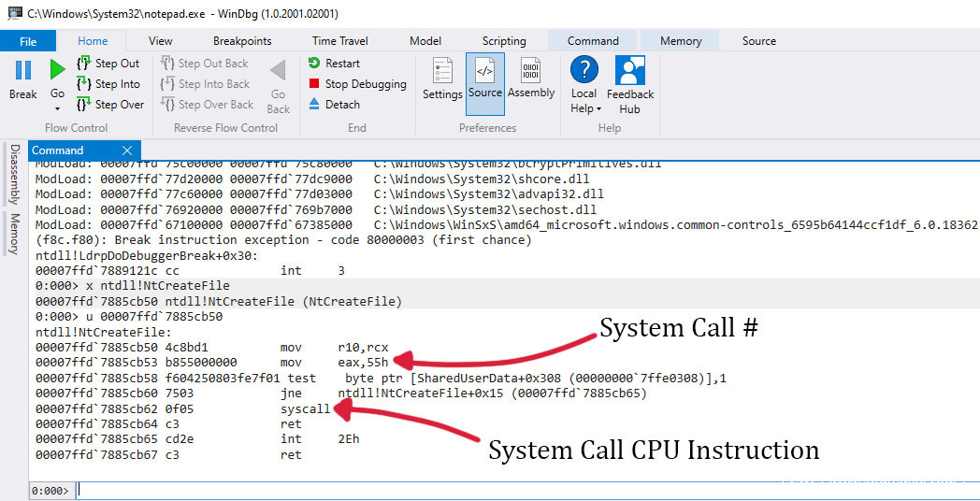
Task: Click the Break pause icon
Action: point(23,71)
